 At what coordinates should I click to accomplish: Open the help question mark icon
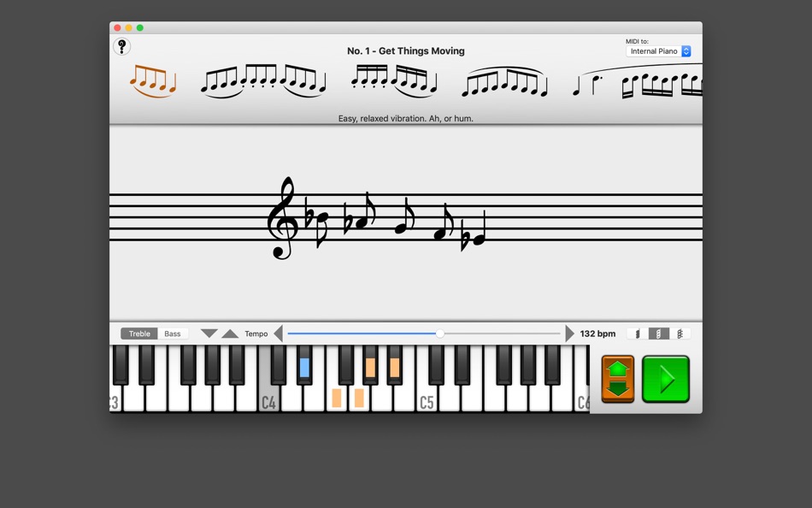tap(122, 46)
